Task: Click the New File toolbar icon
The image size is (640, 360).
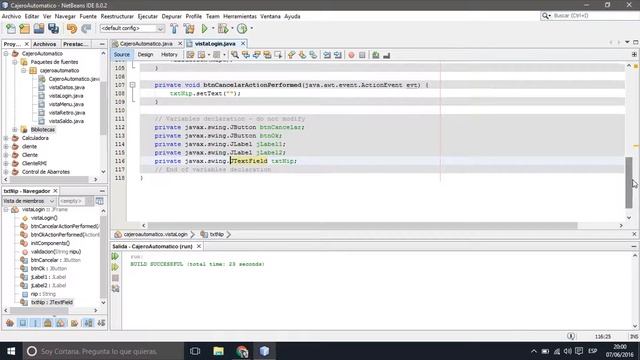Action: point(11,29)
